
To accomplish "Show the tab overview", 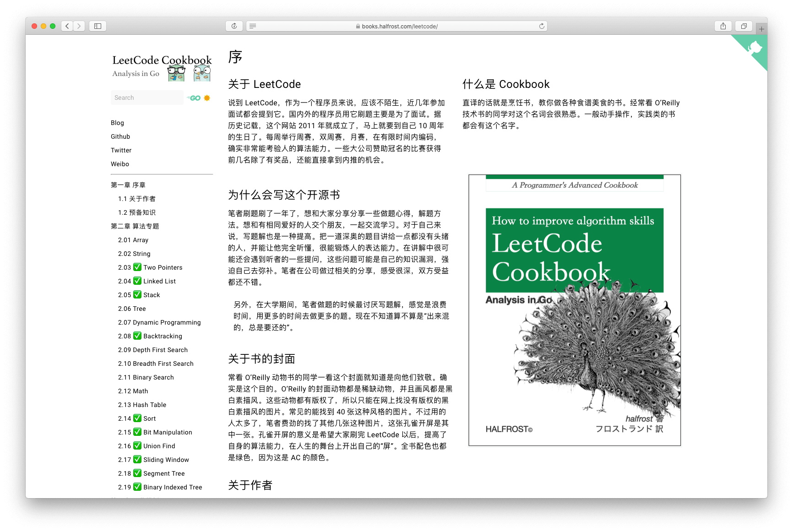I will click(x=744, y=26).
